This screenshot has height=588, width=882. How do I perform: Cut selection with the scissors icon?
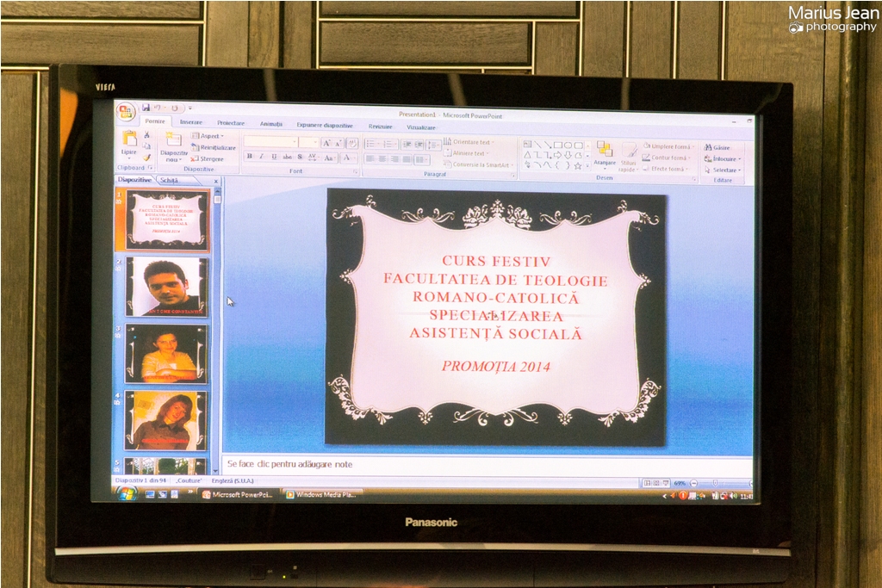coord(146,134)
